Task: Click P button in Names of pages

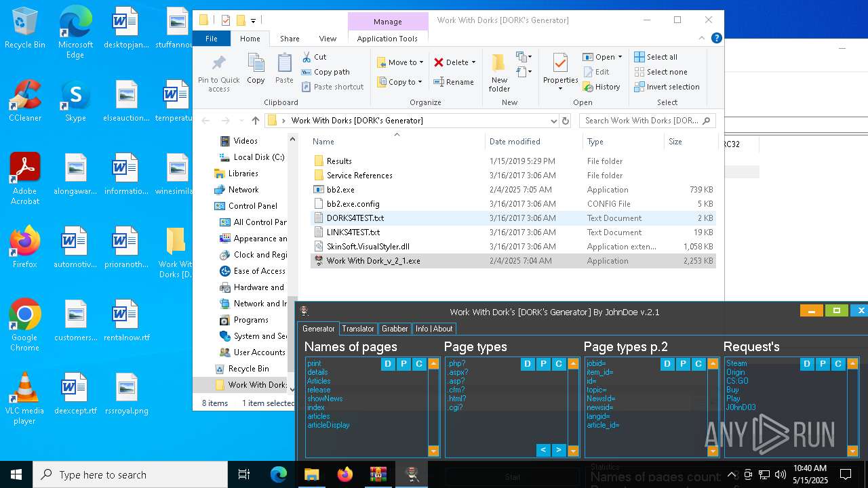Action: [403, 365]
